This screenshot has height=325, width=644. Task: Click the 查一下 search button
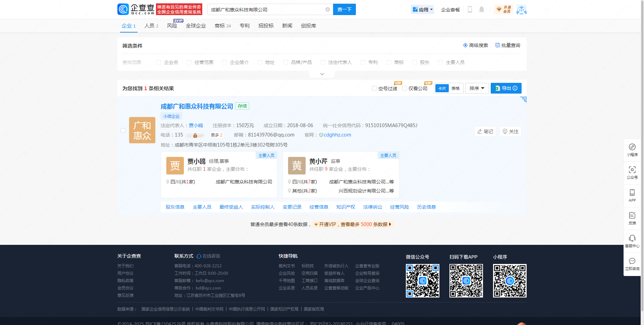(344, 9)
